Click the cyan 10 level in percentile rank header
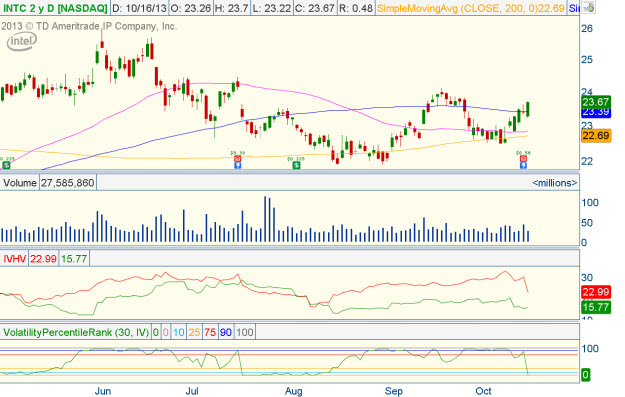Viewport: 625px width, 397px height. [x=179, y=332]
